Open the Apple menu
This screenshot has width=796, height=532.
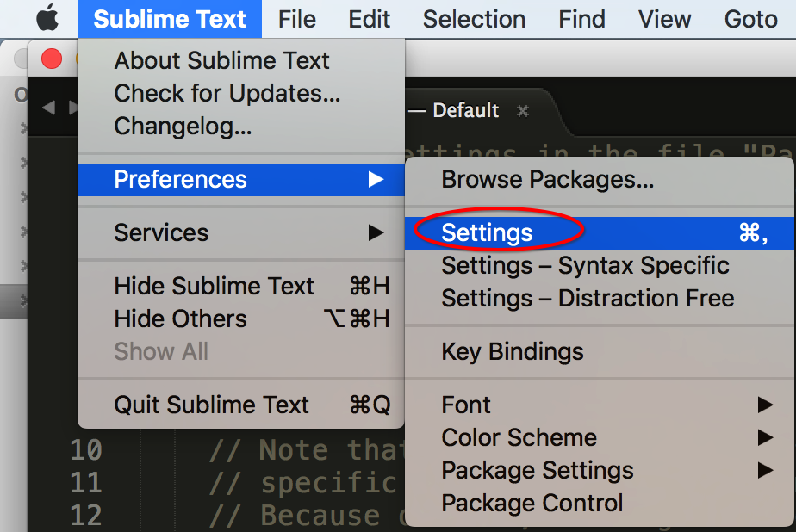point(47,18)
